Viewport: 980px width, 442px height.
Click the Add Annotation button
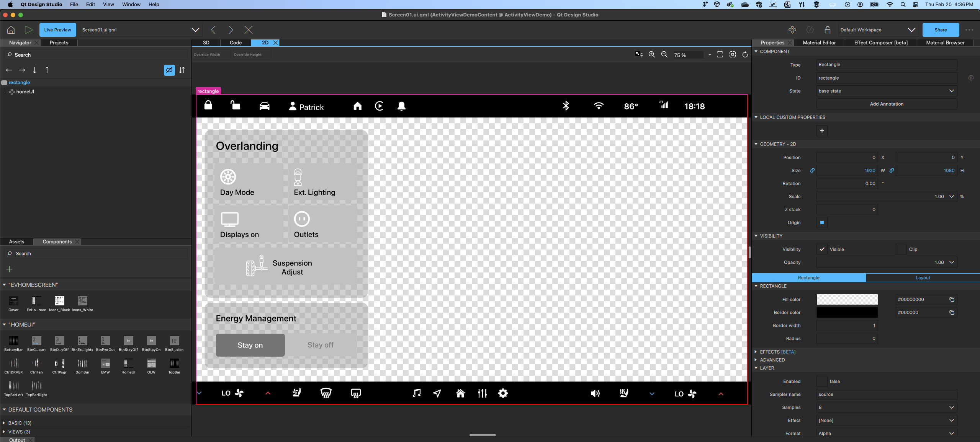pos(886,104)
